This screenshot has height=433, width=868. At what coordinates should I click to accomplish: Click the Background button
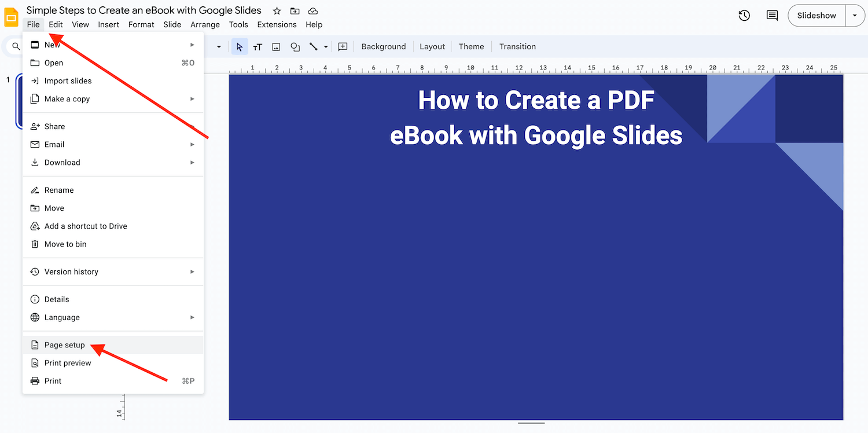coord(384,47)
